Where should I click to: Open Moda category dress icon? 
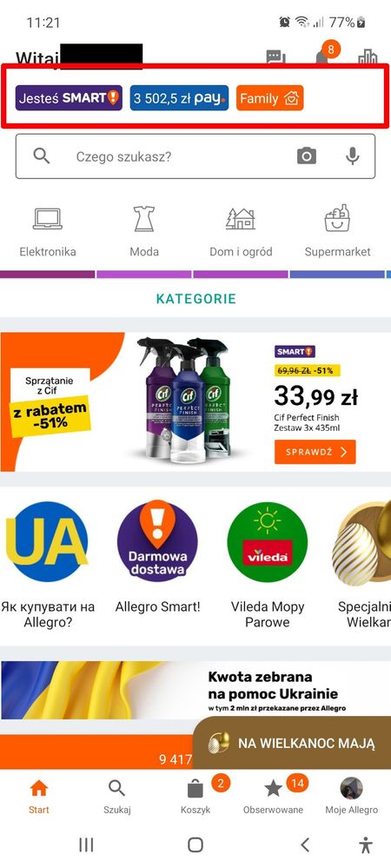point(144,219)
